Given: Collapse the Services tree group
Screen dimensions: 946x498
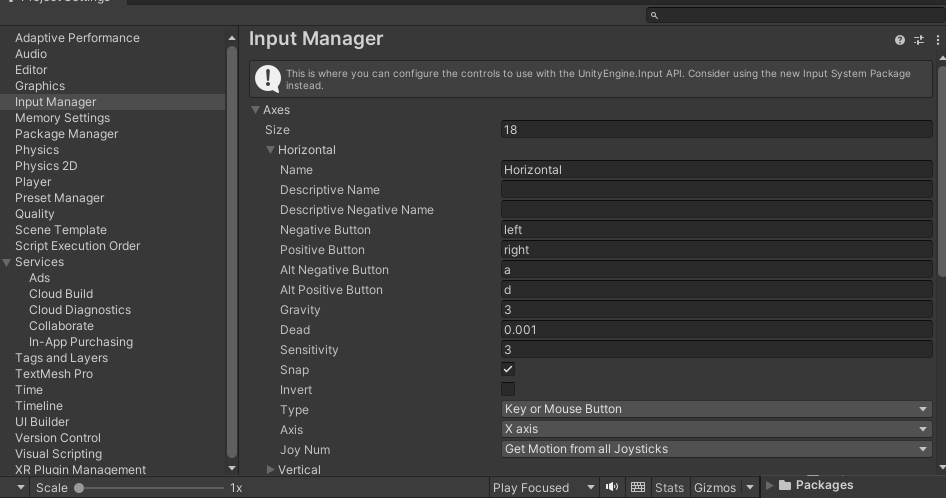Looking at the screenshot, I should coord(7,262).
